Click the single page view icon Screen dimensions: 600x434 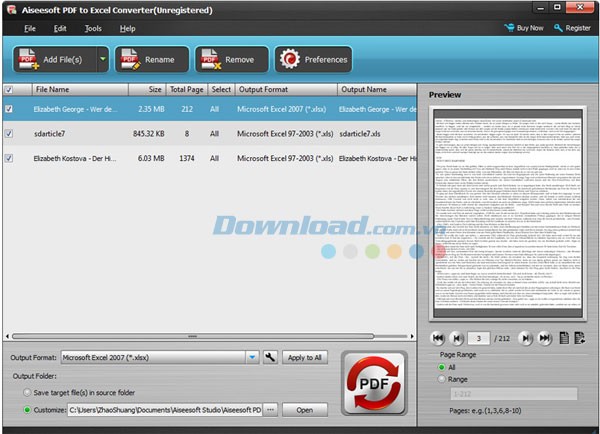coord(564,338)
